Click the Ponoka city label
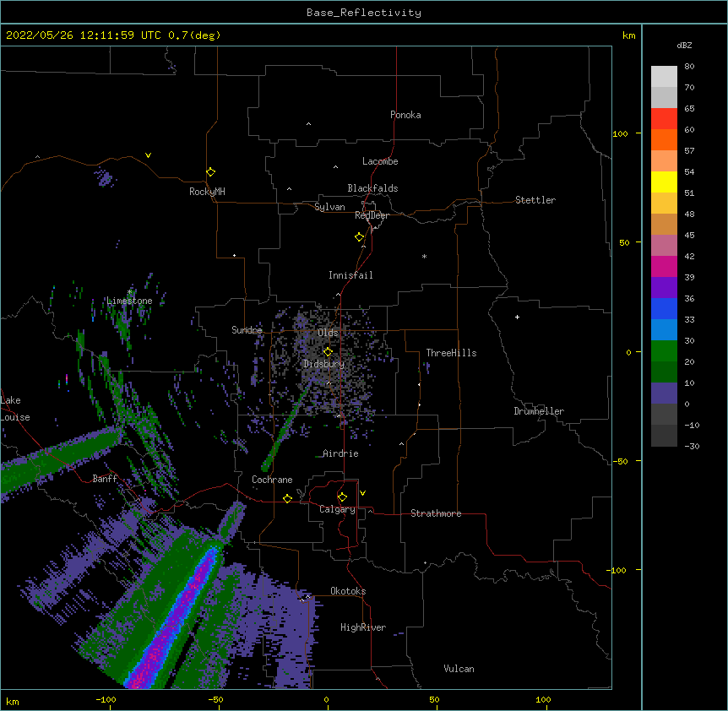 (x=405, y=115)
